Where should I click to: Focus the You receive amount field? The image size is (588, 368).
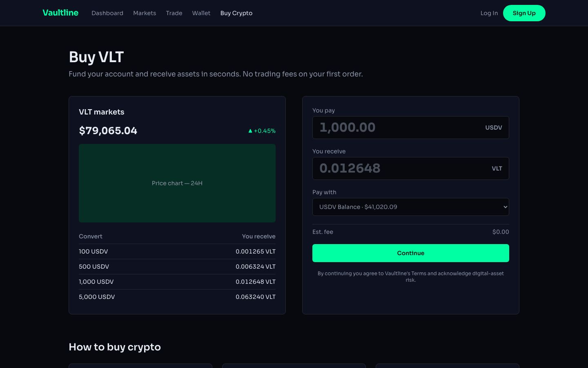point(411,168)
